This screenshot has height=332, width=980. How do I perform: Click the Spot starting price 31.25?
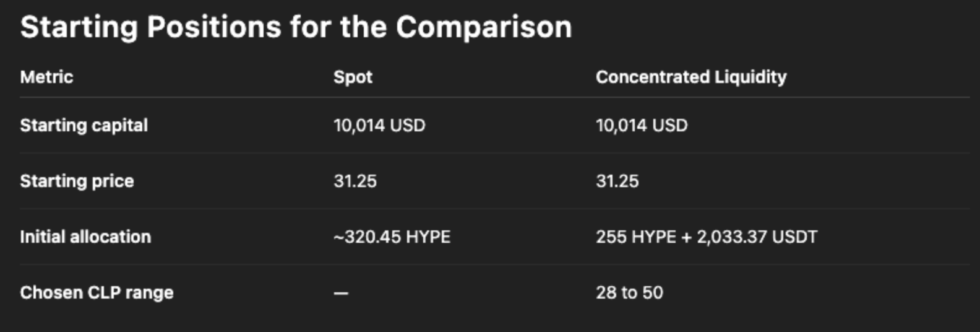[x=355, y=181]
